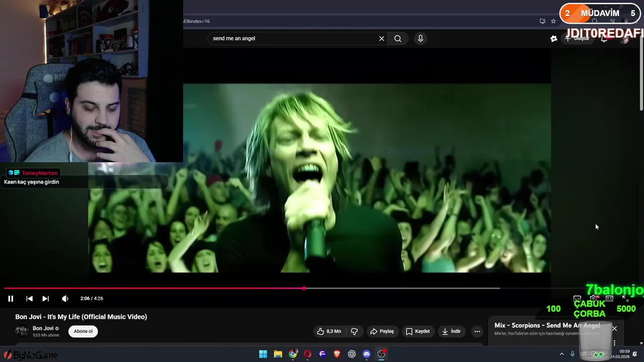
Task: Skip to the next video
Action: pyautogui.click(x=45, y=299)
